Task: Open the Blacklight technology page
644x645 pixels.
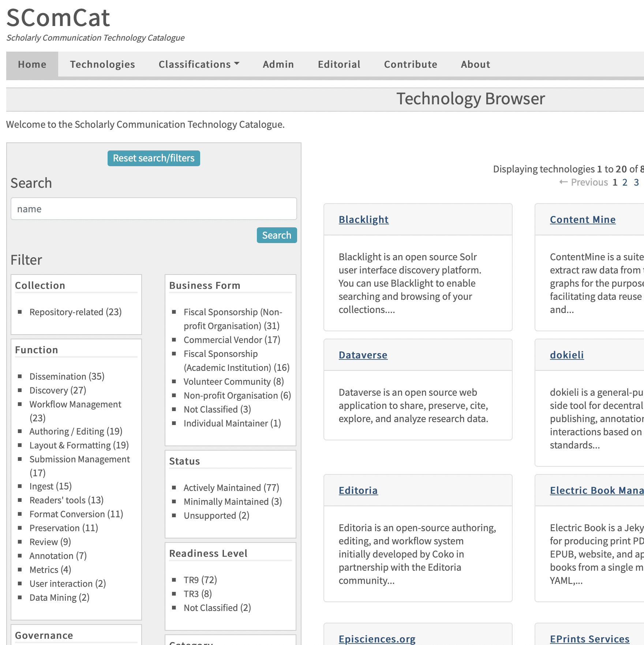Action: tap(363, 219)
